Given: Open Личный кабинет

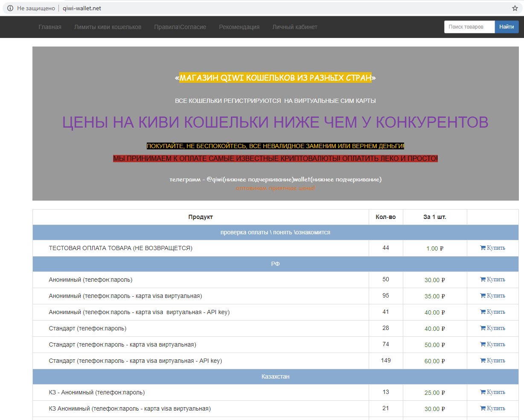Looking at the screenshot, I should click(x=295, y=27).
